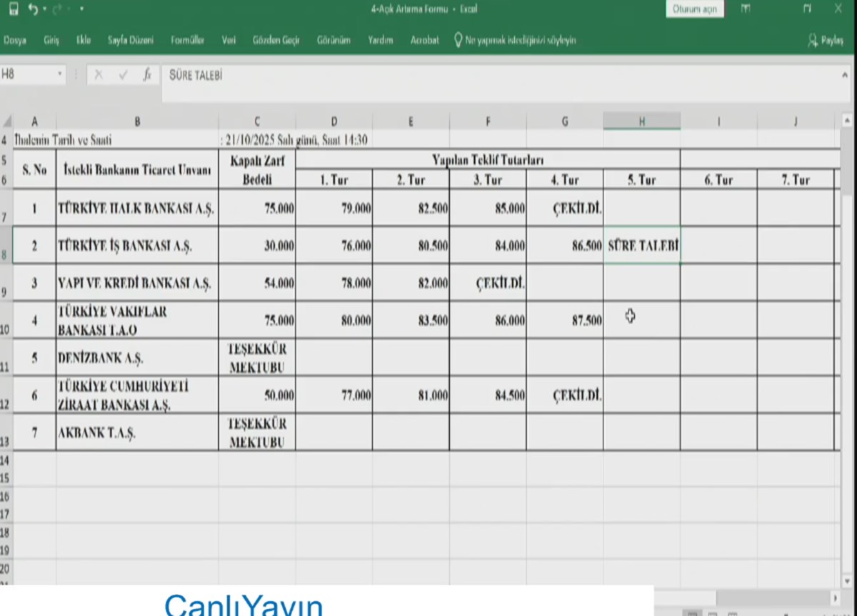Cancel the entry with the formula bar X
The width and height of the screenshot is (857, 616).
(99, 75)
